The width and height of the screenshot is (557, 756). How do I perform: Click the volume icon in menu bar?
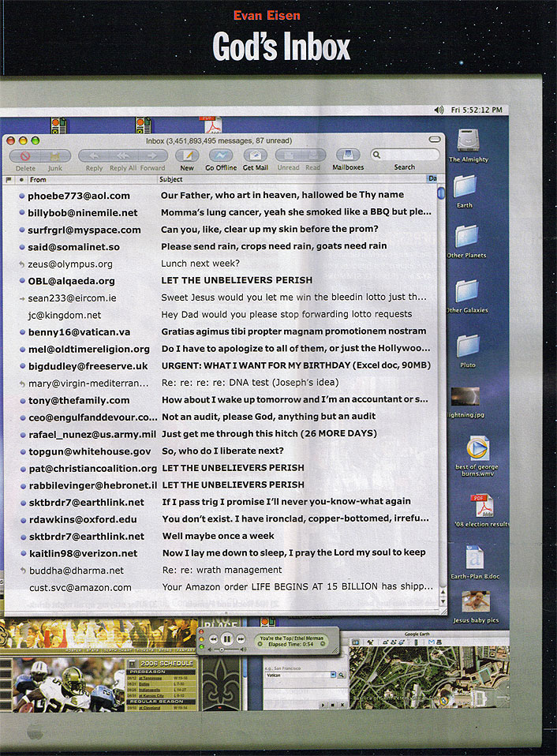coord(439,110)
